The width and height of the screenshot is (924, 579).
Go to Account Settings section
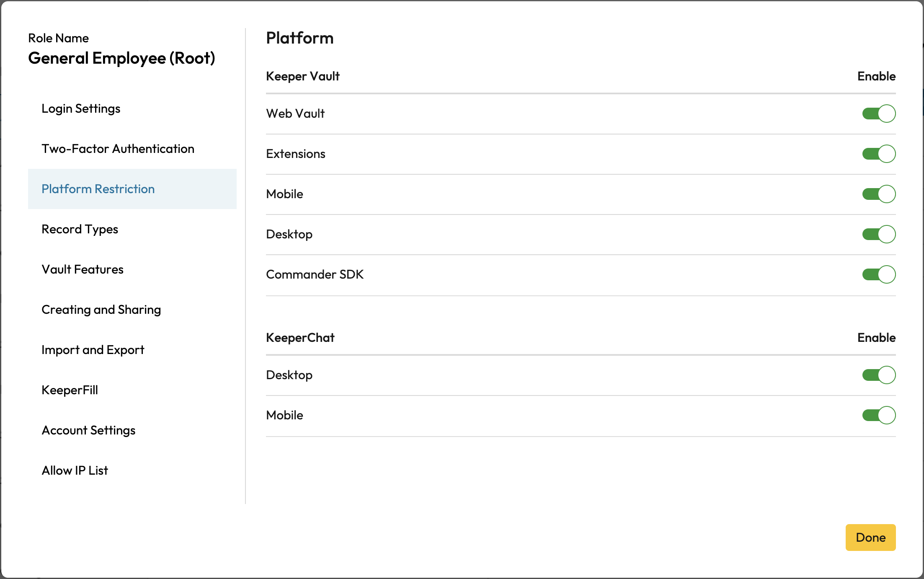click(x=88, y=430)
